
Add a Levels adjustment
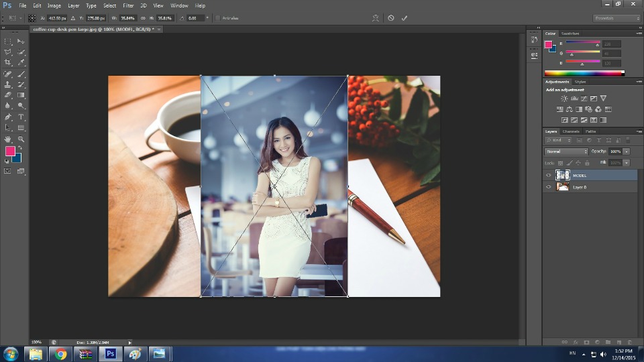574,99
